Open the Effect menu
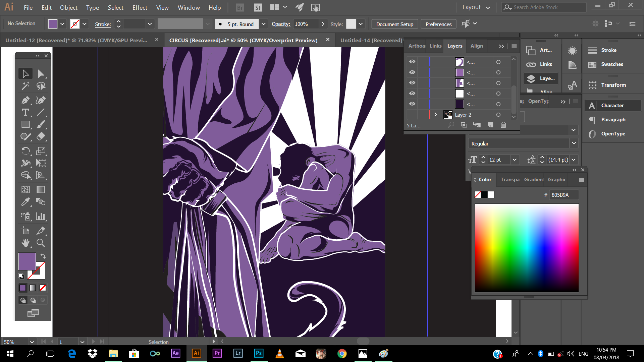Image resolution: width=644 pixels, height=362 pixels. tap(140, 7)
